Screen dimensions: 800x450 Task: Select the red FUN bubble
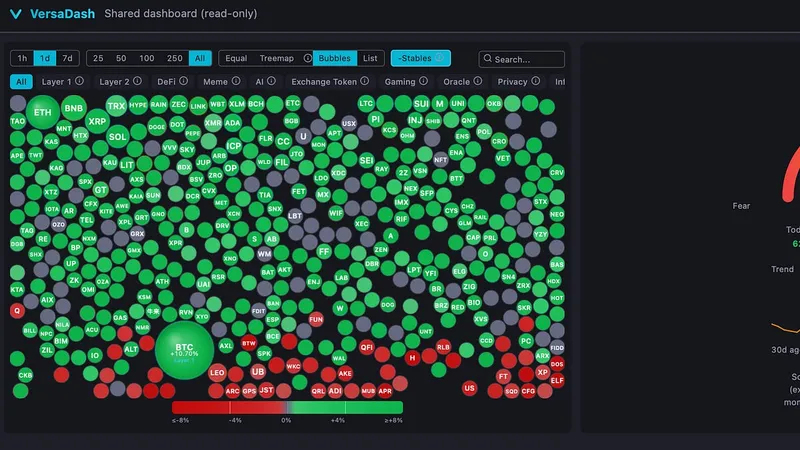[x=316, y=320]
